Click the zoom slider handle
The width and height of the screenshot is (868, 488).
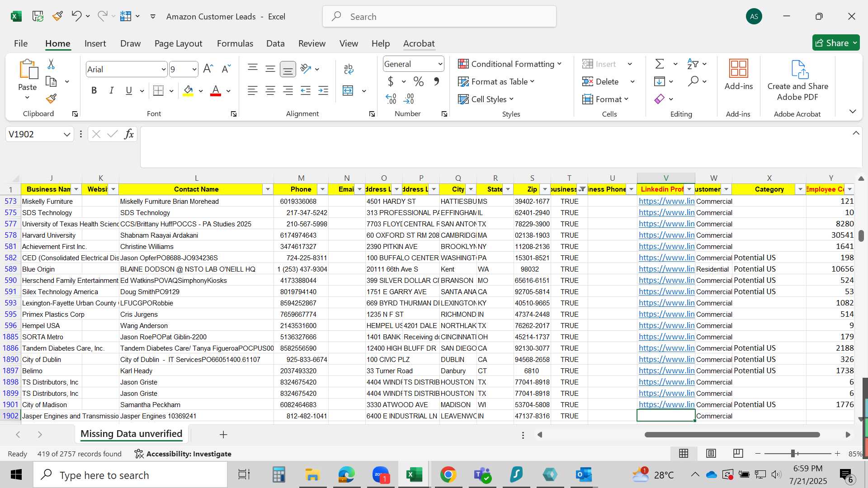(x=793, y=453)
